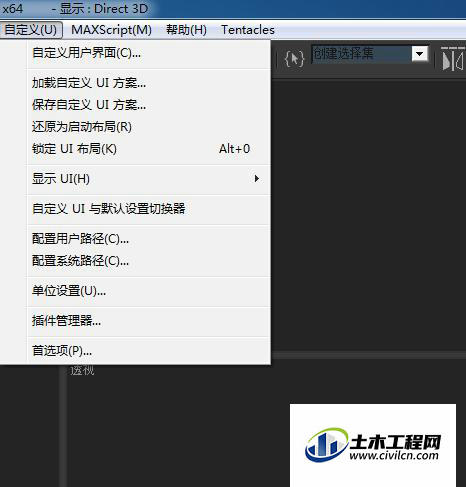Open 配置系统路径(C)...

pos(149,261)
